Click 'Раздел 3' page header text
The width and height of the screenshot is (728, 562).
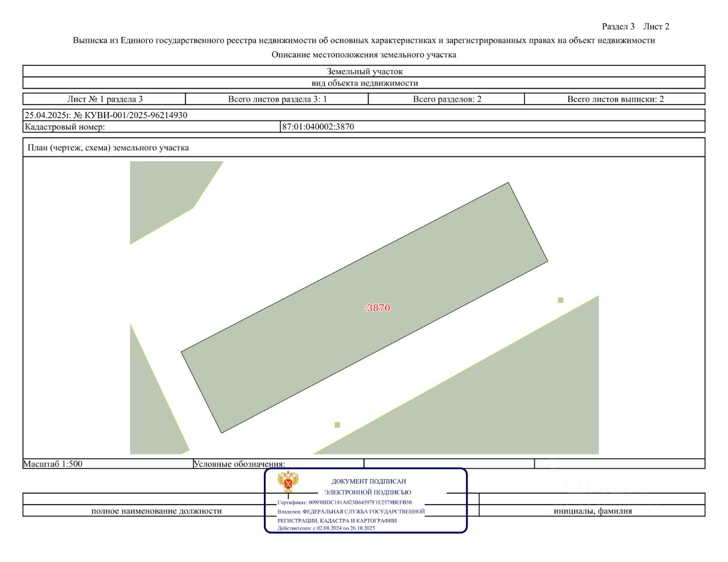618,26
